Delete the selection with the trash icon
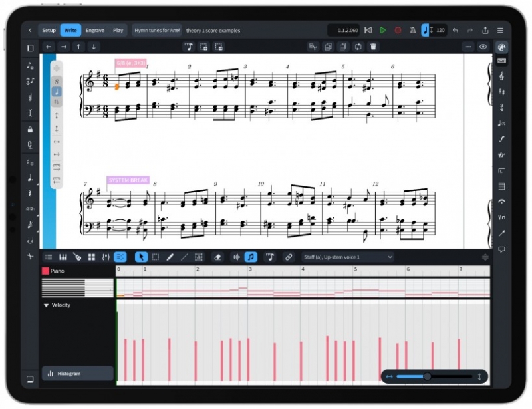The image size is (532, 409). 373,47
